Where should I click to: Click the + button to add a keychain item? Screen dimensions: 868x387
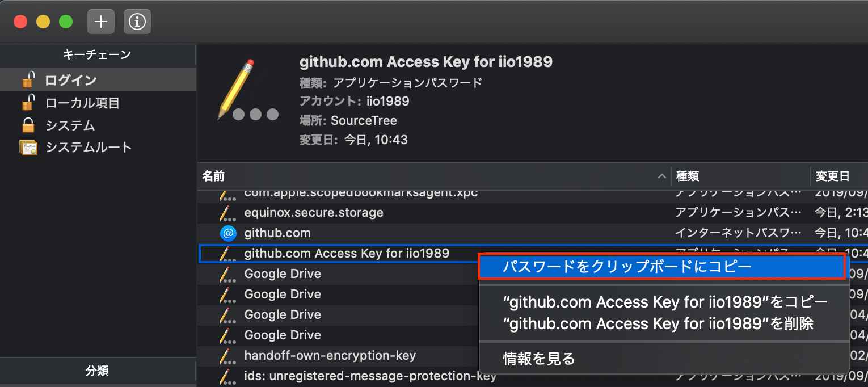click(x=100, y=22)
